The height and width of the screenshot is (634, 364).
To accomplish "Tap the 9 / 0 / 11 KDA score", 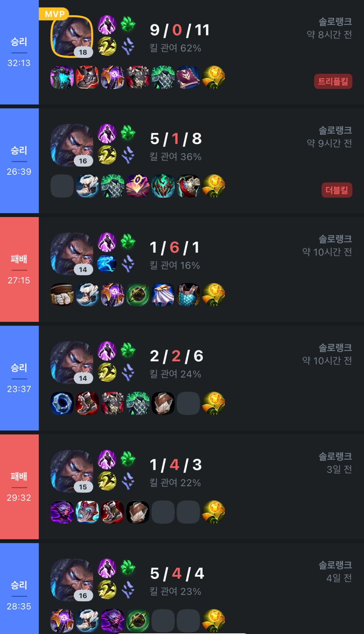I will point(180,30).
